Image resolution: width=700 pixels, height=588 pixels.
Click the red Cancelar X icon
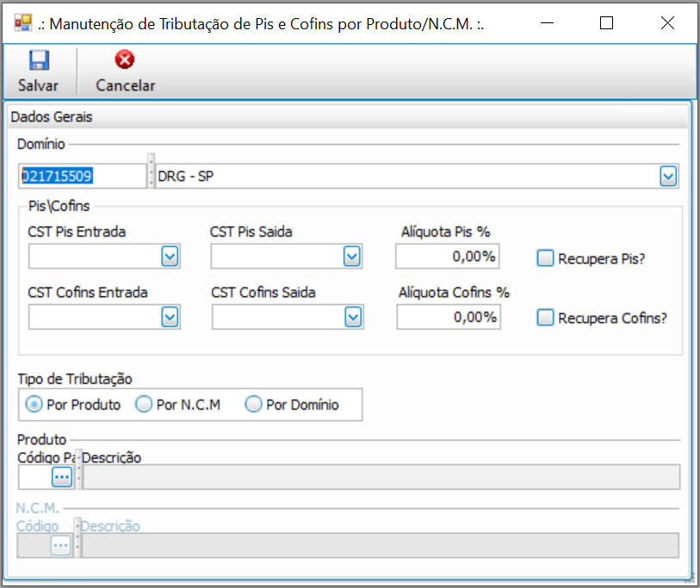[x=125, y=59]
